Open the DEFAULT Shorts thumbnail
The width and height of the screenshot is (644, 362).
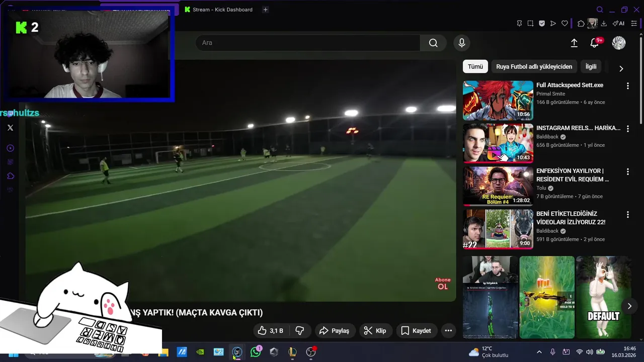[603, 297]
